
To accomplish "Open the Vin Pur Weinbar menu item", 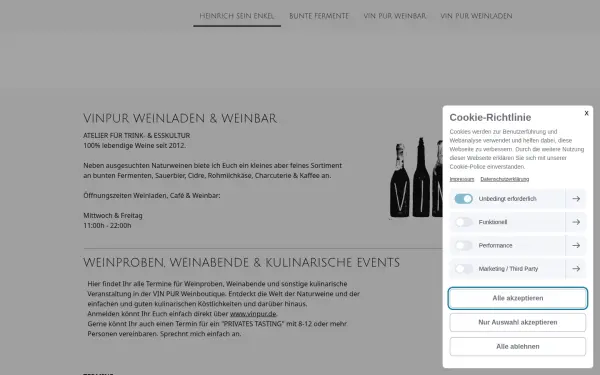I will click(395, 16).
